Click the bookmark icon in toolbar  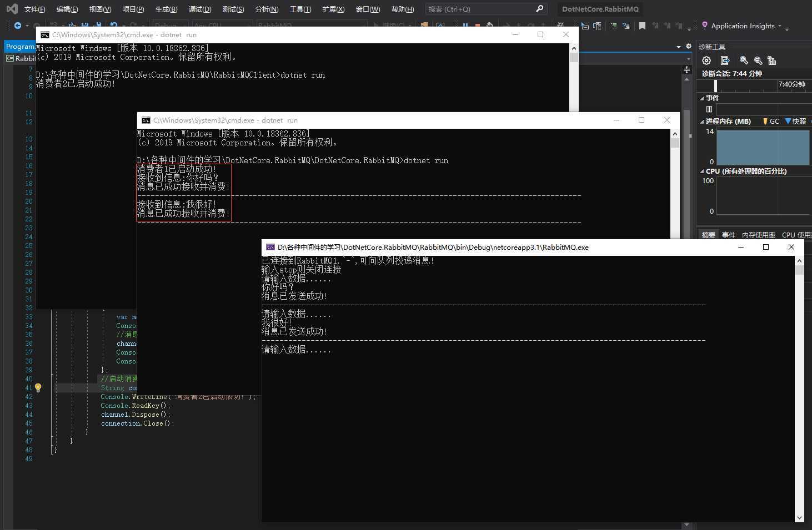click(642, 26)
